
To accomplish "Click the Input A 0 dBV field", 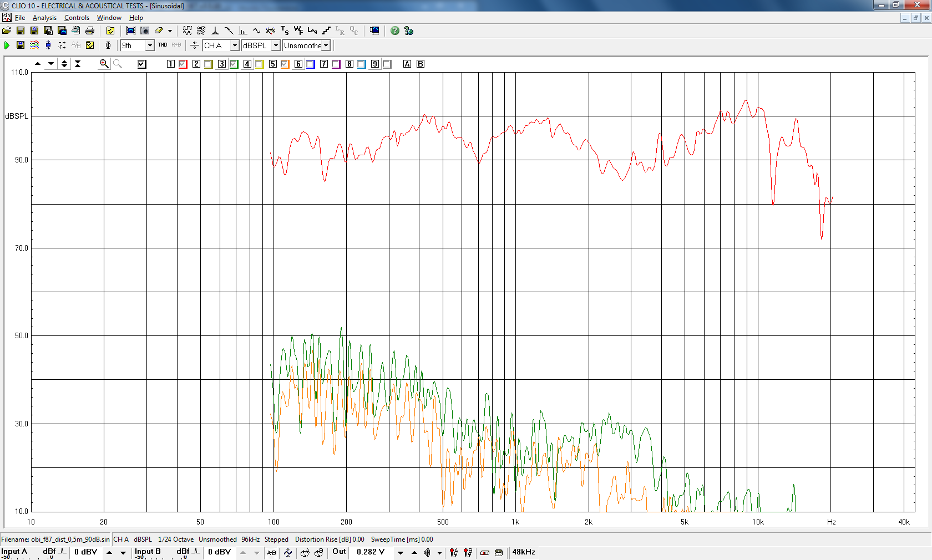I will click(86, 552).
